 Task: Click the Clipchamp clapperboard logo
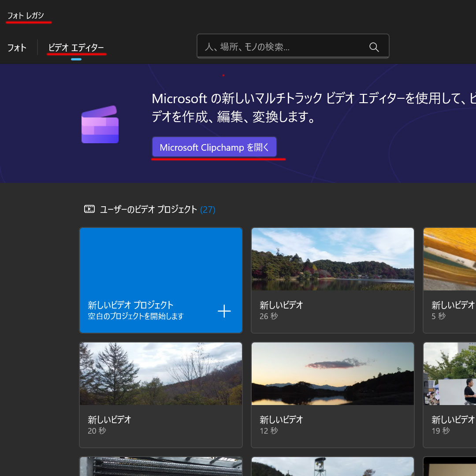(100, 124)
